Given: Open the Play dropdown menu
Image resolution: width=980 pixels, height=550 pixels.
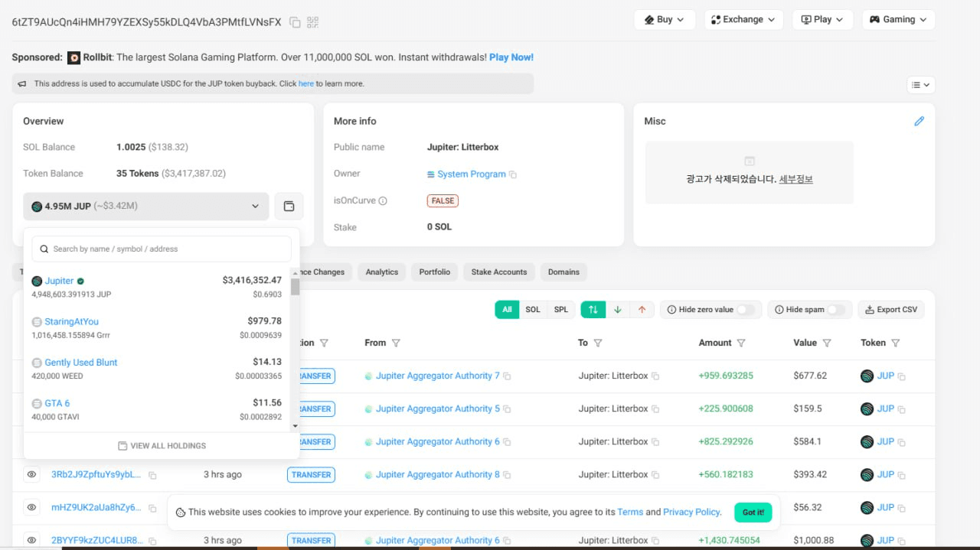Looking at the screenshot, I should tap(822, 20).
